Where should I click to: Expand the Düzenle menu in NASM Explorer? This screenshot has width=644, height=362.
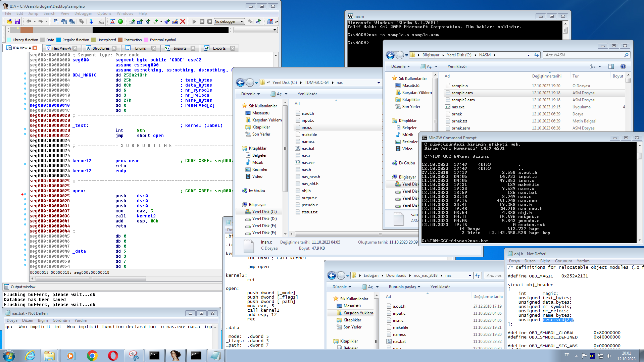point(400,66)
